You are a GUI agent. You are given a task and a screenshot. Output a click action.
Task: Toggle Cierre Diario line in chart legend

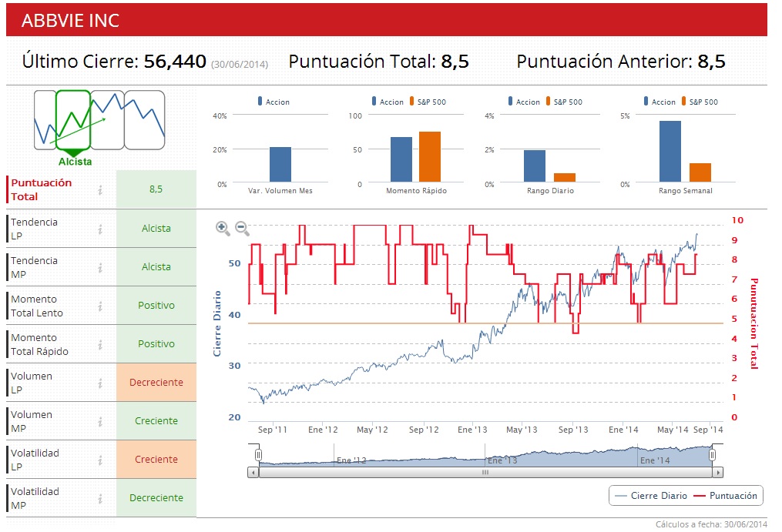click(x=651, y=496)
